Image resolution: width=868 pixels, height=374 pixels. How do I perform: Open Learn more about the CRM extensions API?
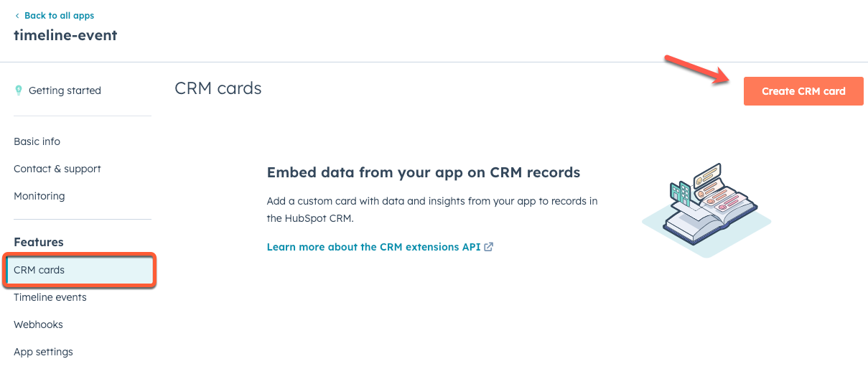(x=373, y=247)
